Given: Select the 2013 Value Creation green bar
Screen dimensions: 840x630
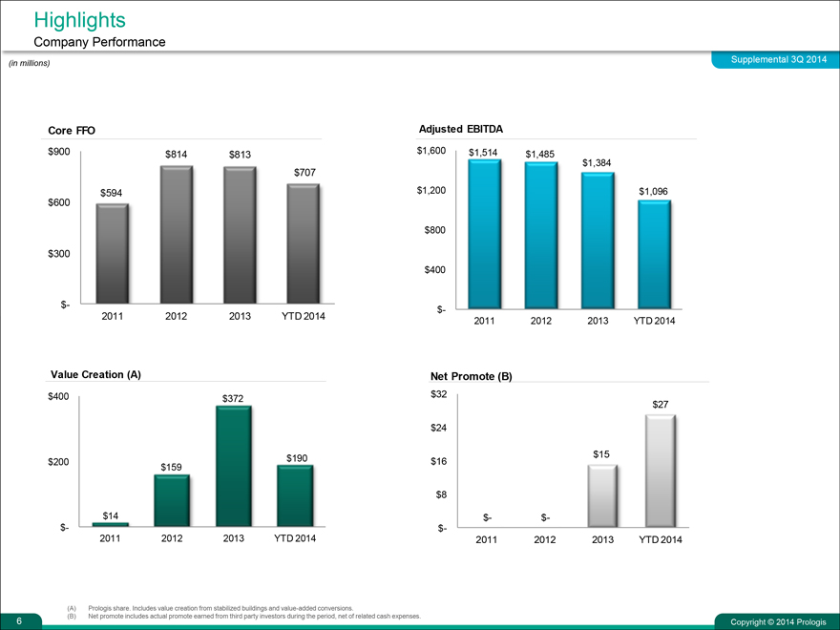Looking at the screenshot, I should [234, 466].
